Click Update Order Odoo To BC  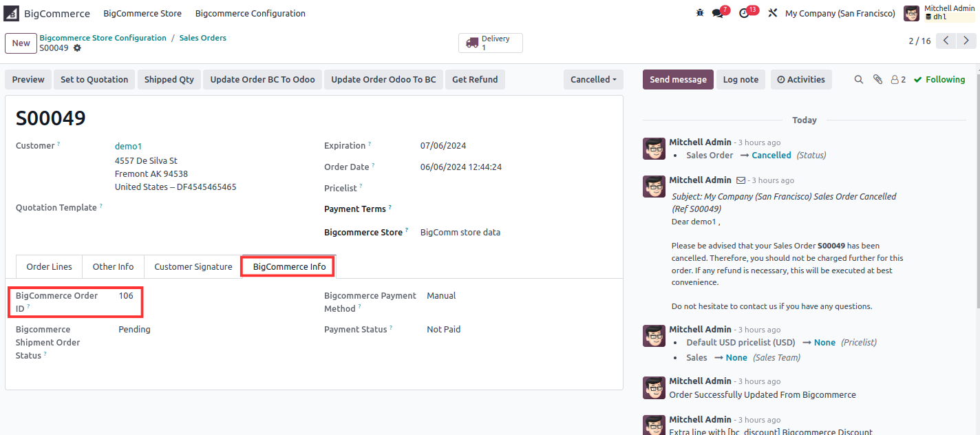click(x=384, y=80)
